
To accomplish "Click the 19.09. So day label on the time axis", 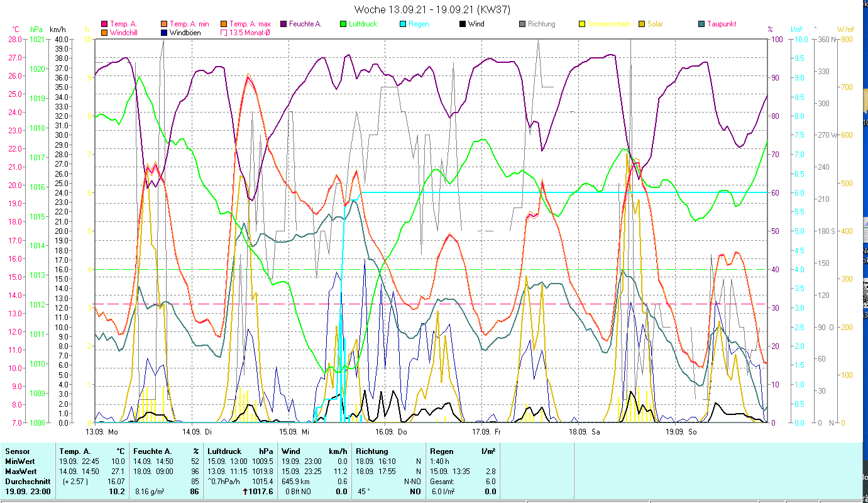I will pyautogui.click(x=681, y=432).
